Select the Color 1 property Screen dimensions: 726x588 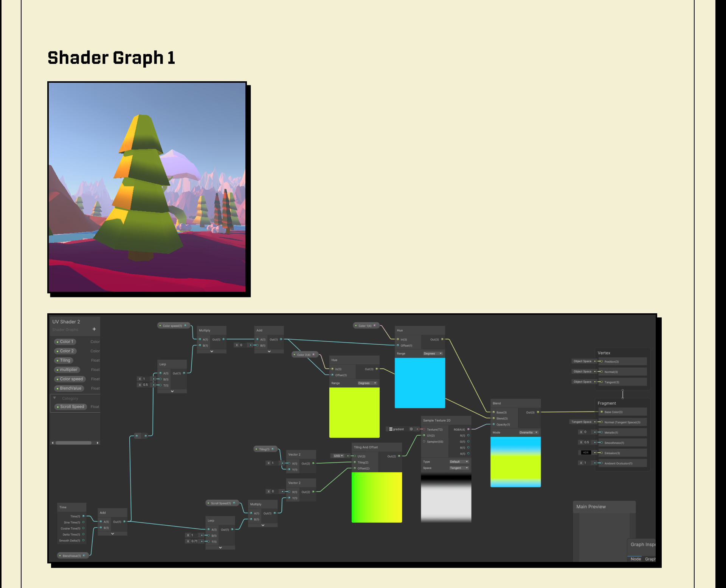pos(65,342)
